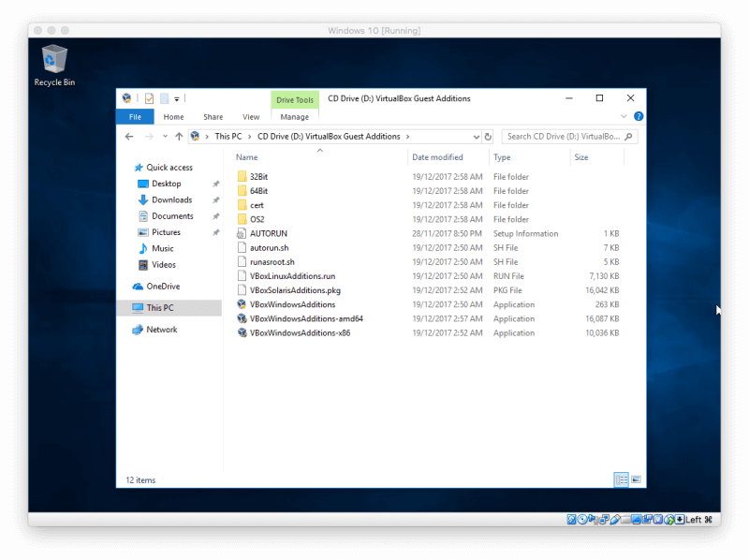Click the mouse integration status icon

click(x=669, y=520)
